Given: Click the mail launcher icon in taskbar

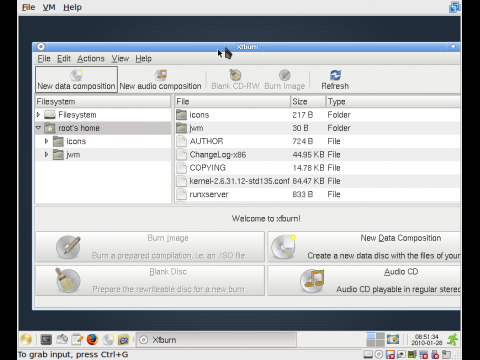Looking at the screenshot, I should pos(62,340).
